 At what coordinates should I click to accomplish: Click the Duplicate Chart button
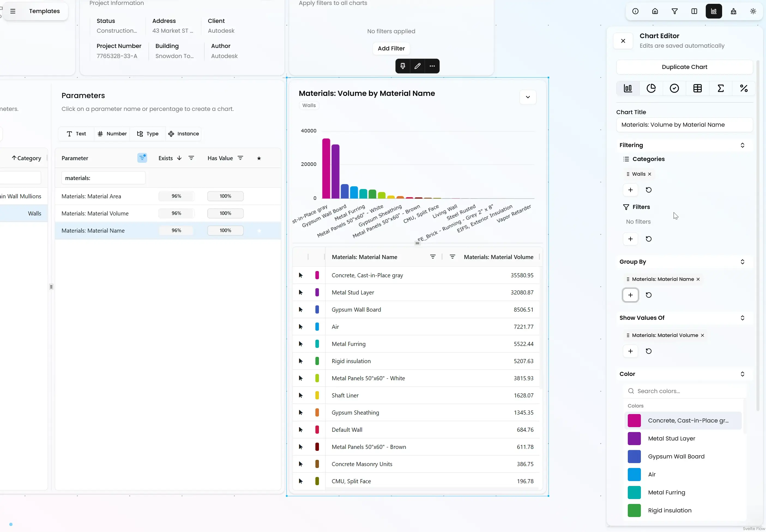click(x=684, y=67)
